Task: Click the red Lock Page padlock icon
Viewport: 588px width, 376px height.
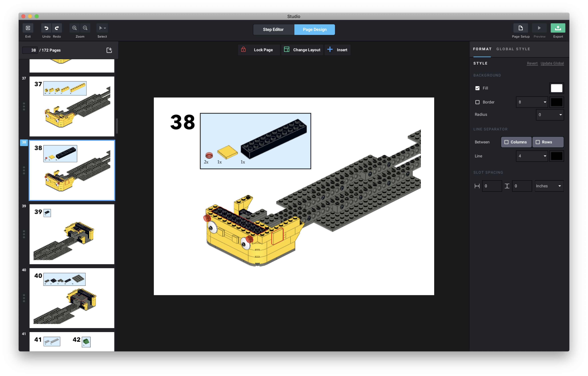Action: [243, 50]
